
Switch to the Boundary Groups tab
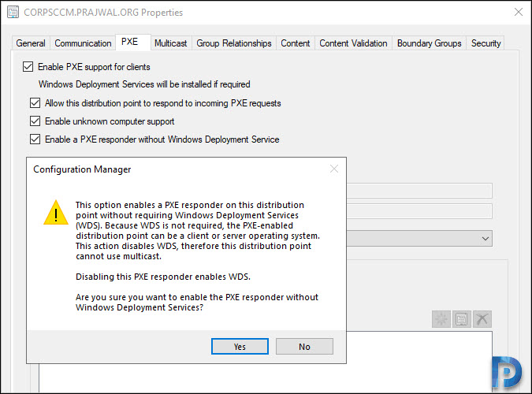pyautogui.click(x=430, y=43)
